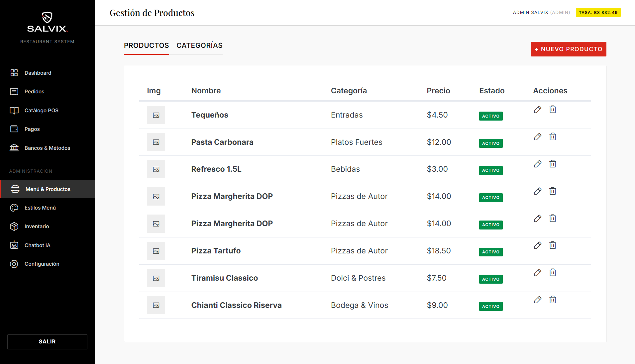Delete Chianti Classico Riserva via trash icon
Viewport: 635px width, 364px height.
(553, 300)
